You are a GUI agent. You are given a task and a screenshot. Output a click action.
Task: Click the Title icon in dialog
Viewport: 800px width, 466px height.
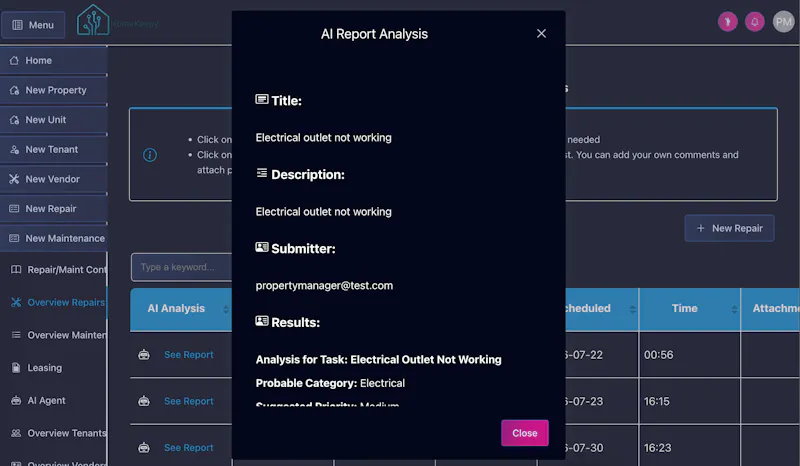coord(262,99)
